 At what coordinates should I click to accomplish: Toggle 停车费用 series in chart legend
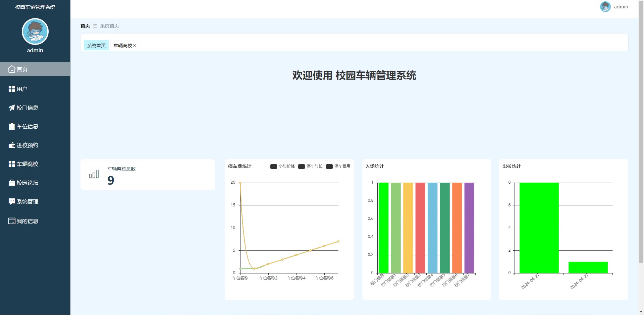coord(338,166)
